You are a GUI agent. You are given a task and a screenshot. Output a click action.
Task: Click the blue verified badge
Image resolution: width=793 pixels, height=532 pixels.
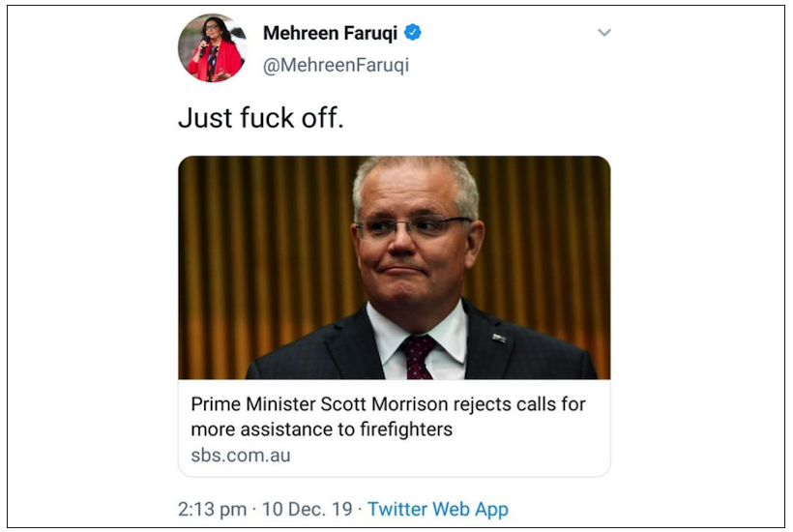click(x=413, y=33)
